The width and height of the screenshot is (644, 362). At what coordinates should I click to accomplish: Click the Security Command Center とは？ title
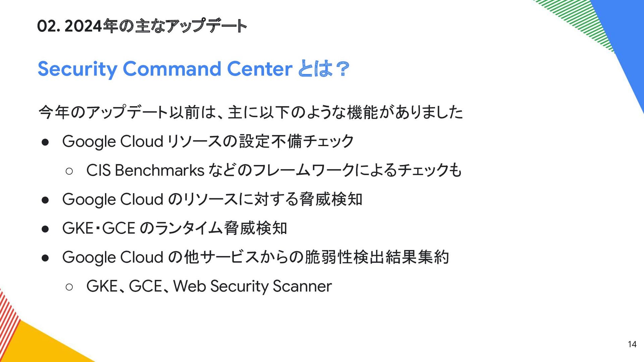pyautogui.click(x=194, y=69)
